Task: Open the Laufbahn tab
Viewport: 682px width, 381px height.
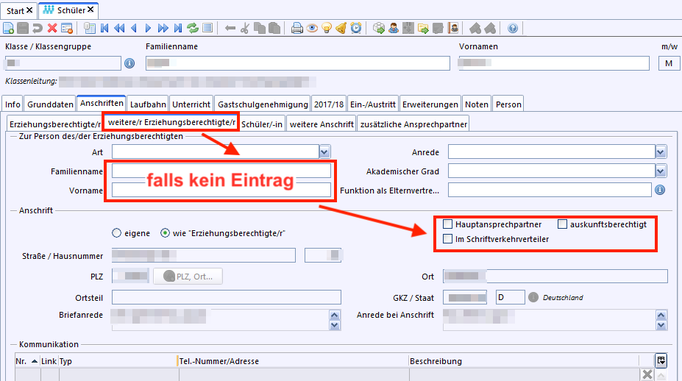Action: click(x=148, y=104)
